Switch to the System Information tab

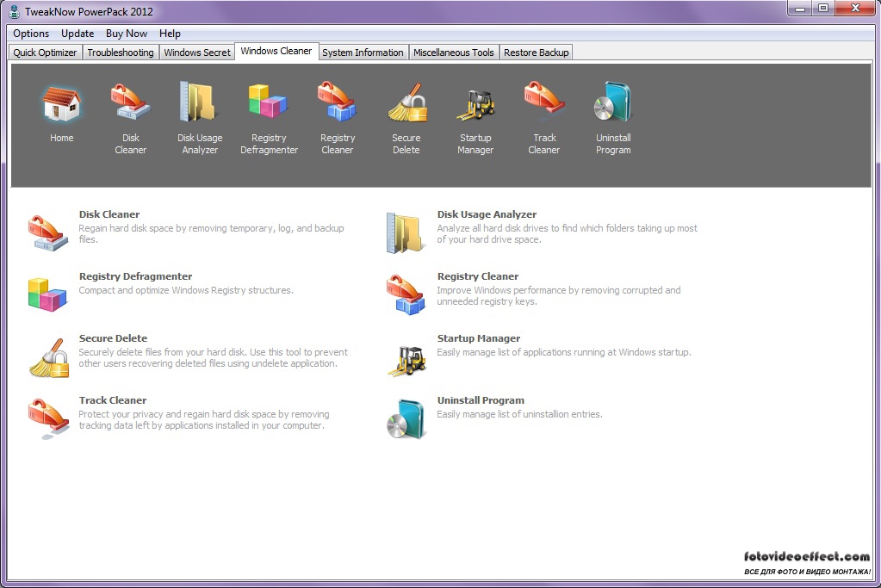(x=363, y=53)
